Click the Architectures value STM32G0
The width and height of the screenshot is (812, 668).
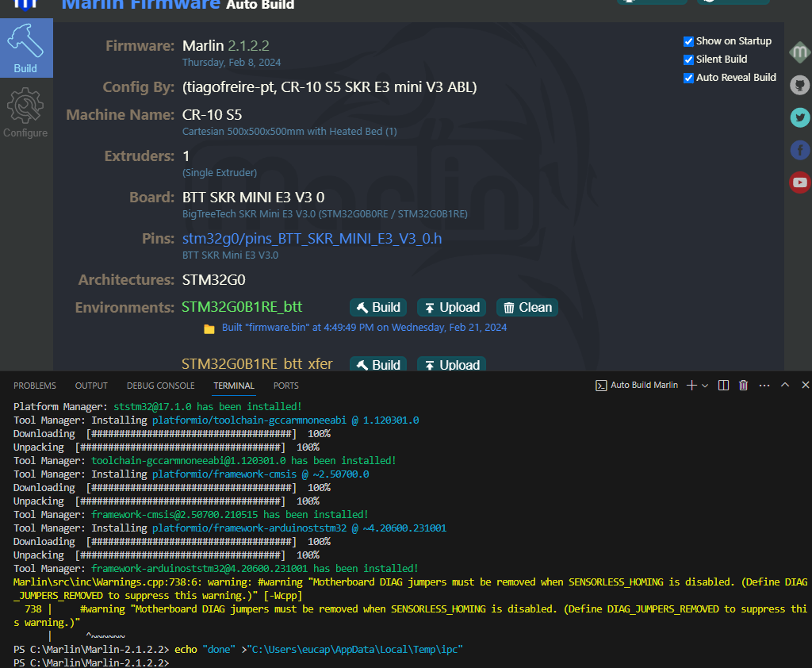point(213,280)
